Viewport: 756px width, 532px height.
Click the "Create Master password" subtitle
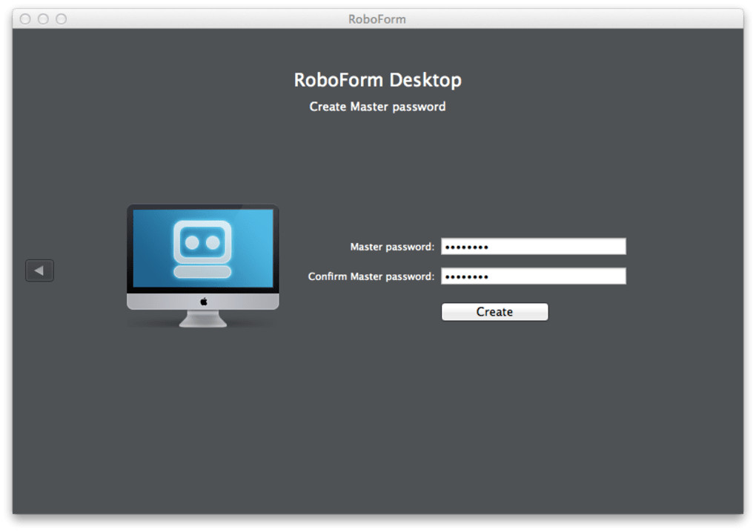point(377,107)
